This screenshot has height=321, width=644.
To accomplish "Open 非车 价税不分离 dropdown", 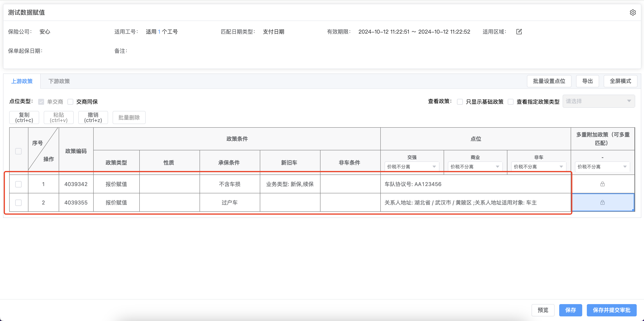I will (x=538, y=167).
